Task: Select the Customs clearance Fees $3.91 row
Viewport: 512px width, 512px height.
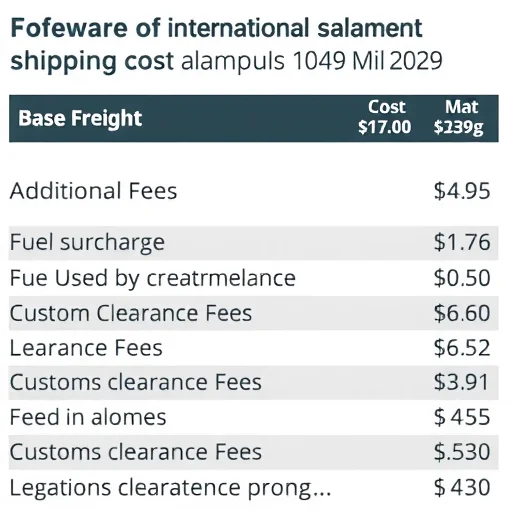Action: click(254, 383)
